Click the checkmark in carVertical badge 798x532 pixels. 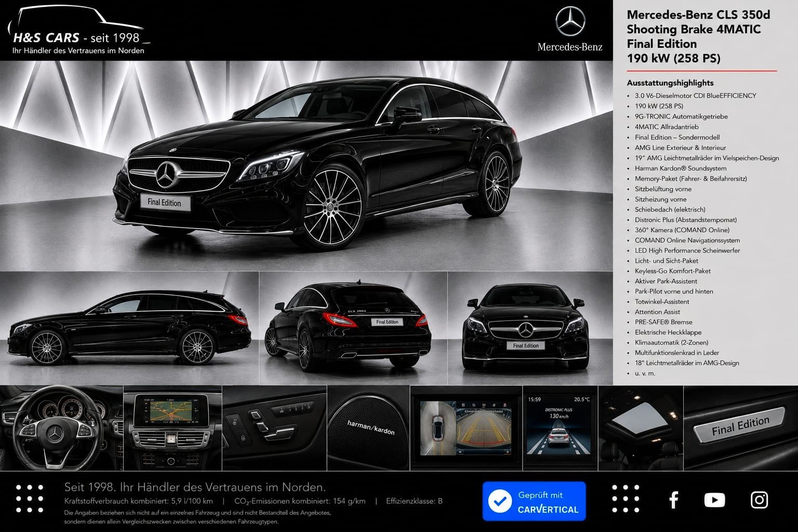(x=500, y=501)
